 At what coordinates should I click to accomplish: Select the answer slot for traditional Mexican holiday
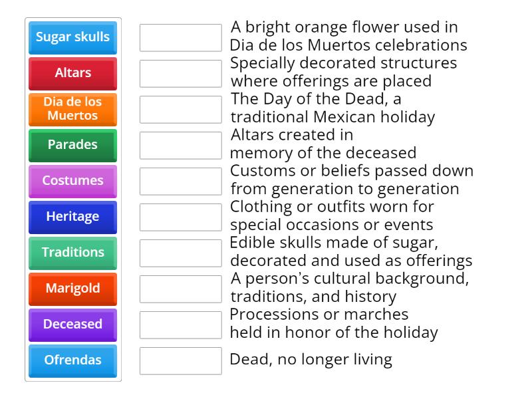click(x=180, y=108)
